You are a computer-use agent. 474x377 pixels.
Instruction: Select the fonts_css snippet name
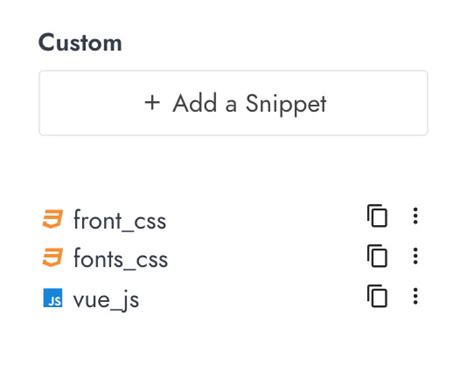coord(121,259)
